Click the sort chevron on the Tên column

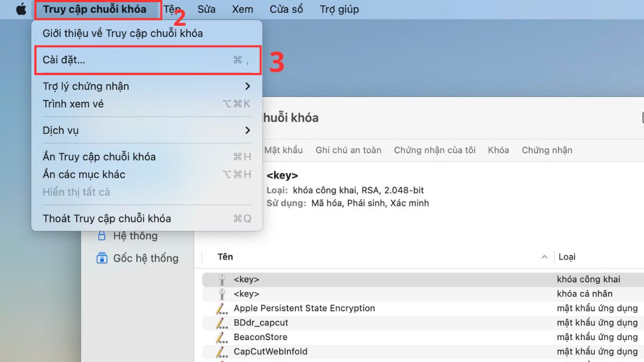[545, 257]
